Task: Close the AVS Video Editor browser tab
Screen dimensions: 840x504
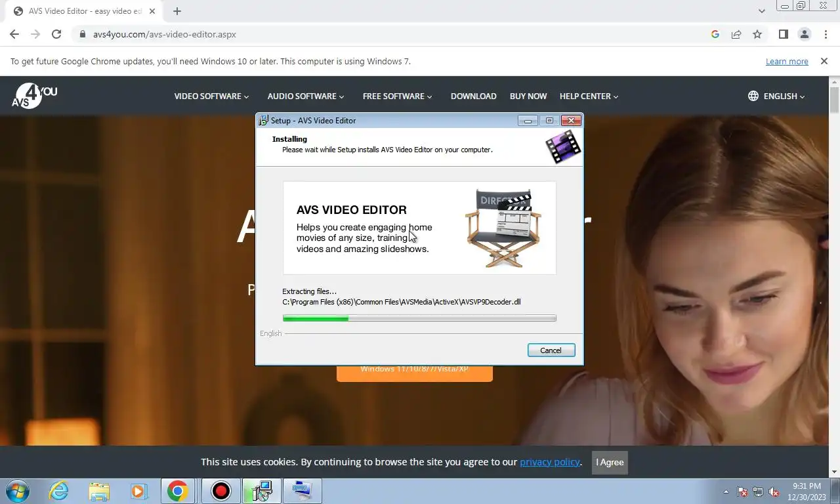Action: (152, 11)
